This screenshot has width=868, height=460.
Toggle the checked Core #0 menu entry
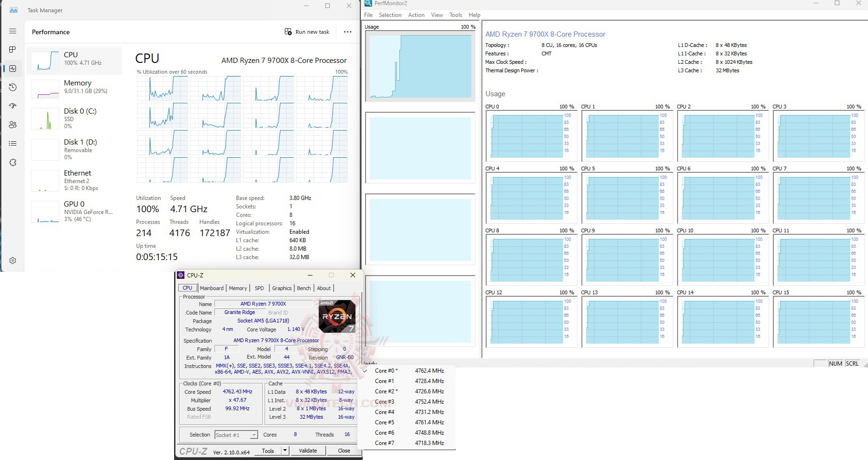tap(406, 371)
